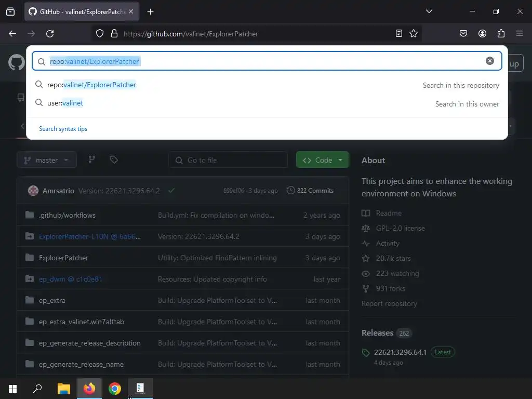Image resolution: width=532 pixels, height=399 pixels.
Task: Open the Firefox application menu
Action: [520, 34]
